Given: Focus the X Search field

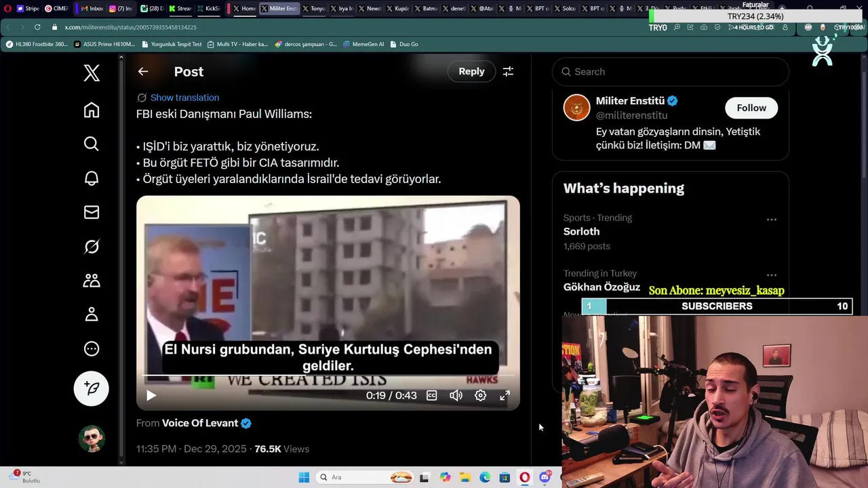Looking at the screenshot, I should (671, 72).
